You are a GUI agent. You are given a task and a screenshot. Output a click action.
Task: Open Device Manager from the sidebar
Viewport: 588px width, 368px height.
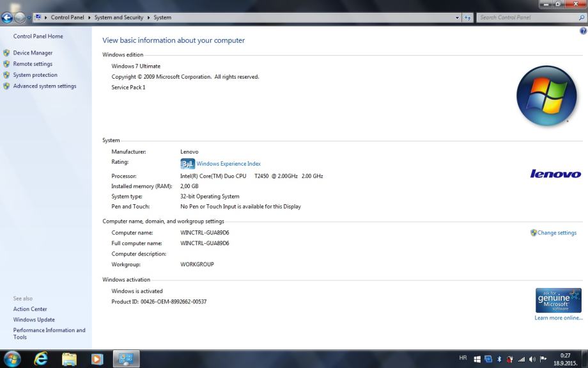coord(33,53)
